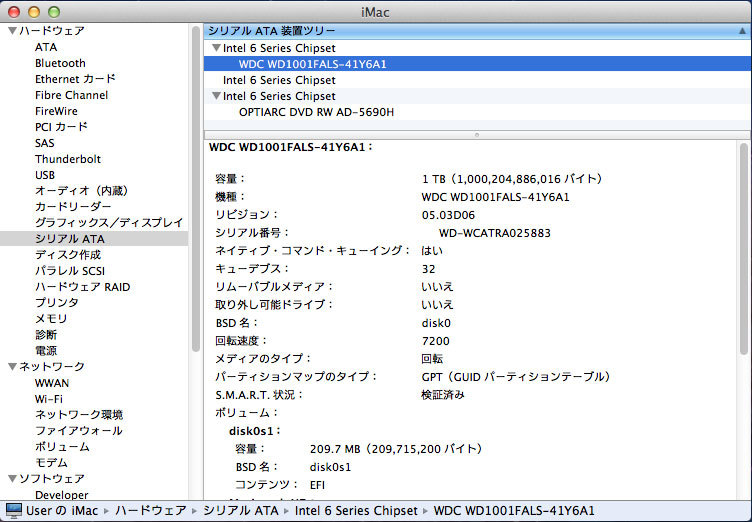Collapse the Intel chipset above OPTIARC DVD
This screenshot has height=522, width=752.
tap(216, 96)
